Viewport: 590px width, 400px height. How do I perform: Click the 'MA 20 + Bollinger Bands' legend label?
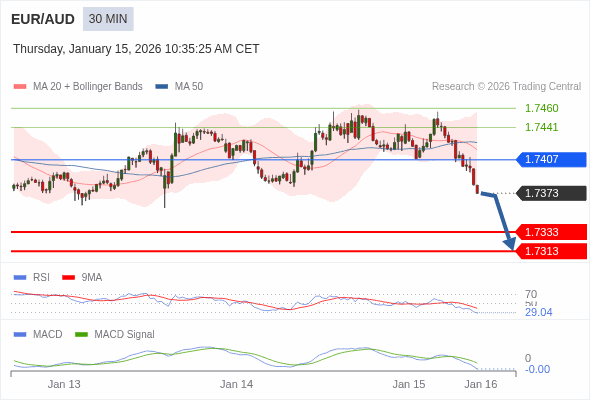pyautogui.click(x=88, y=87)
